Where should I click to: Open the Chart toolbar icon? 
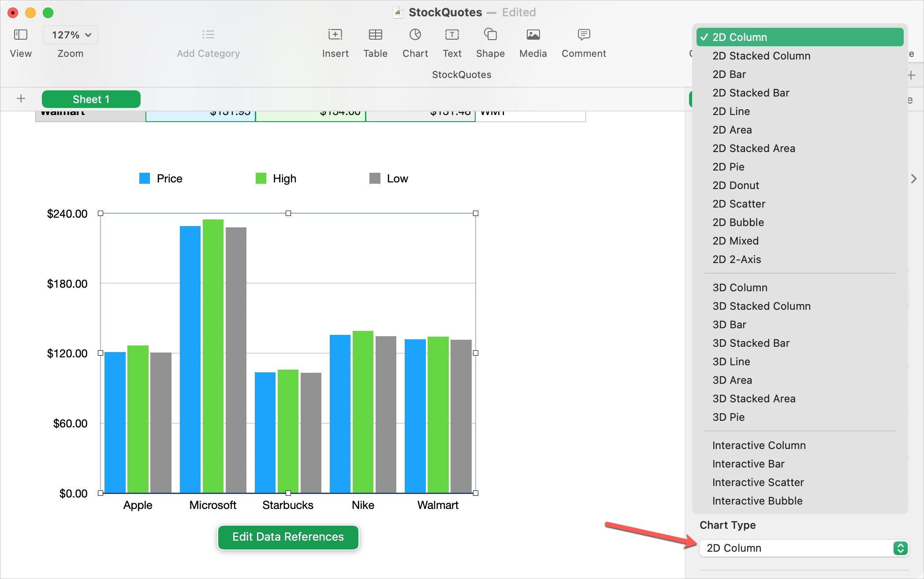(x=415, y=34)
